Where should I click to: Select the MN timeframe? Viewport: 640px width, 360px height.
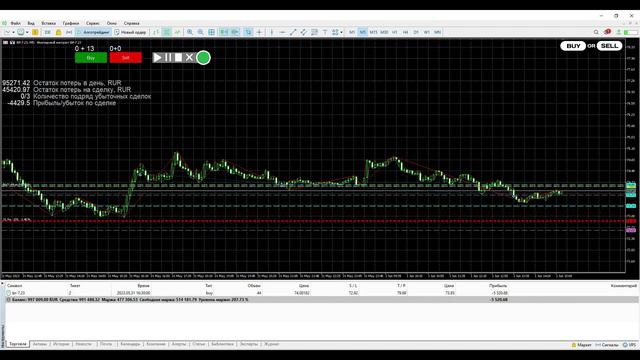coord(437,32)
